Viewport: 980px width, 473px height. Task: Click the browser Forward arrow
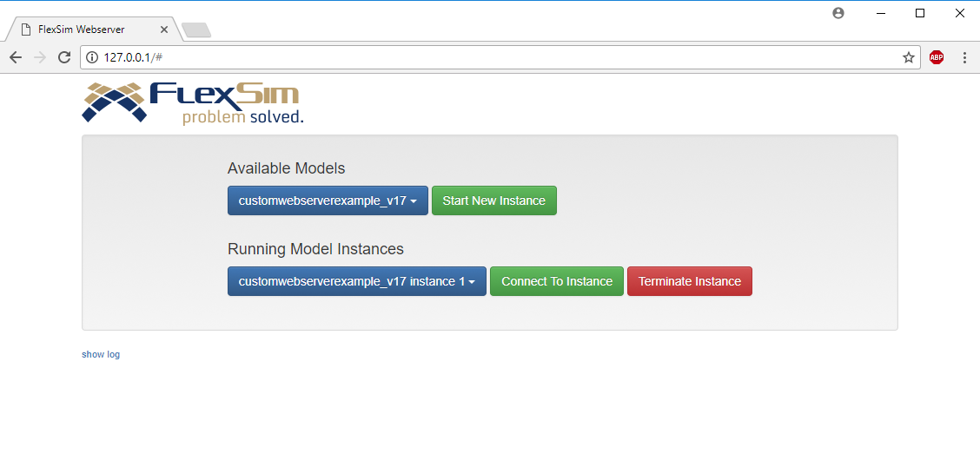40,57
